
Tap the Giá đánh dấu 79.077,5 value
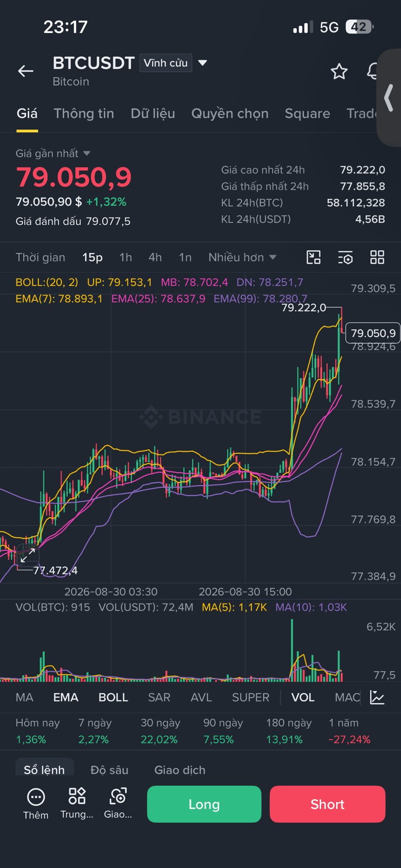[x=108, y=221]
